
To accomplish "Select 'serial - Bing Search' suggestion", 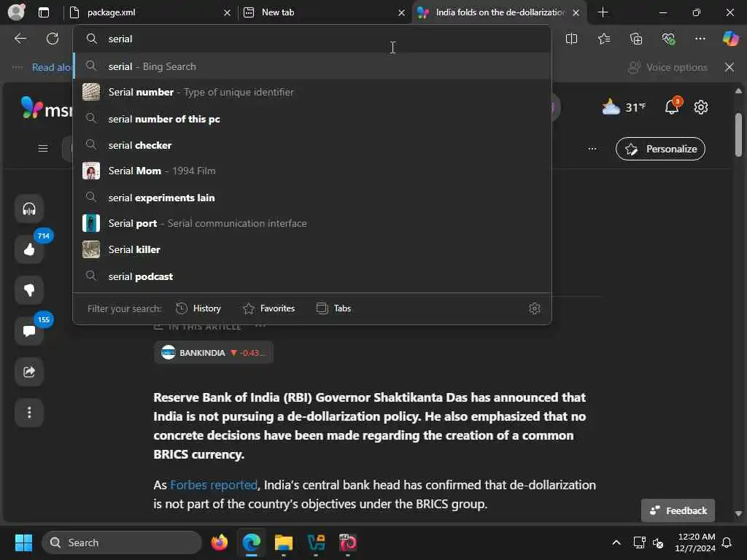I will [312, 66].
